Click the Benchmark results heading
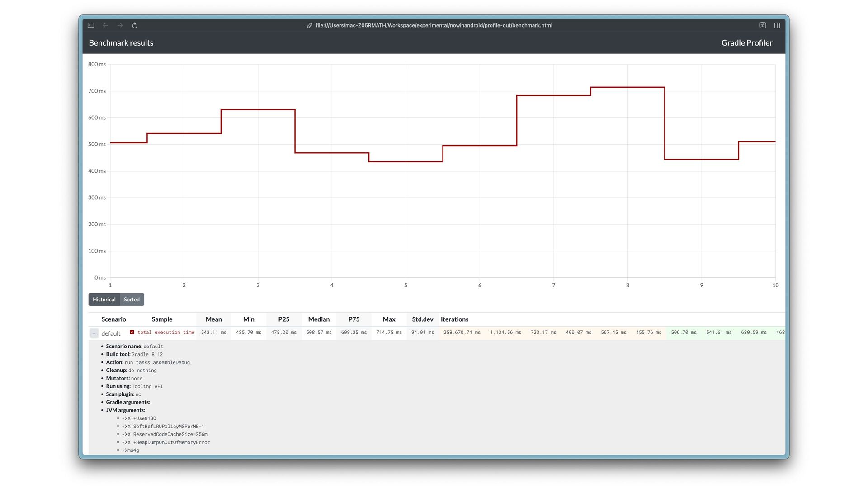 pos(121,43)
